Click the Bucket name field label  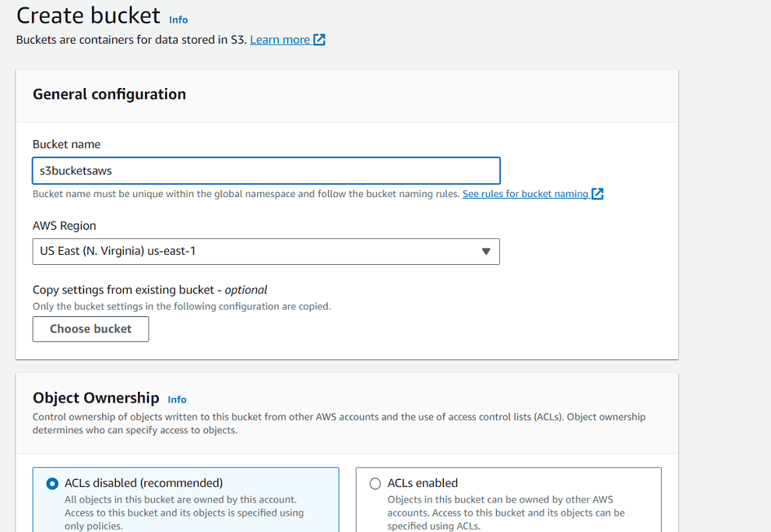point(66,144)
